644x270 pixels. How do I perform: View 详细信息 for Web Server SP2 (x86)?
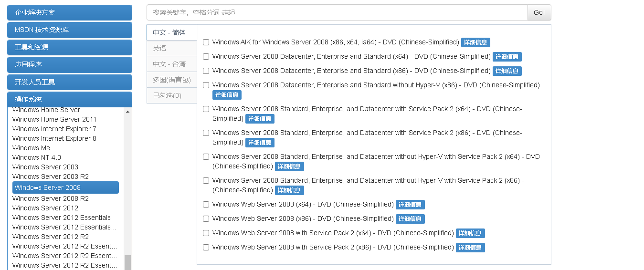coord(470,248)
